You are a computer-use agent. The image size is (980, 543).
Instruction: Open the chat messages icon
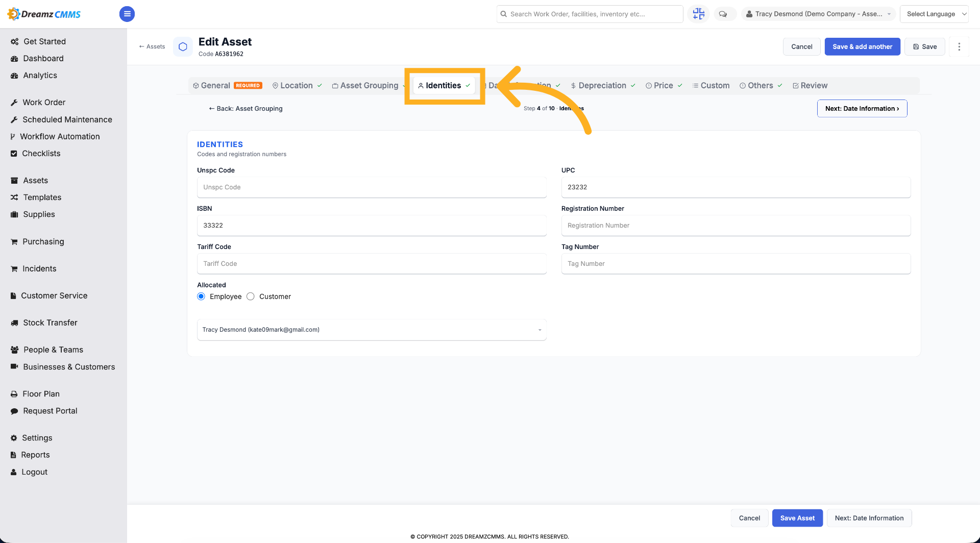(723, 14)
